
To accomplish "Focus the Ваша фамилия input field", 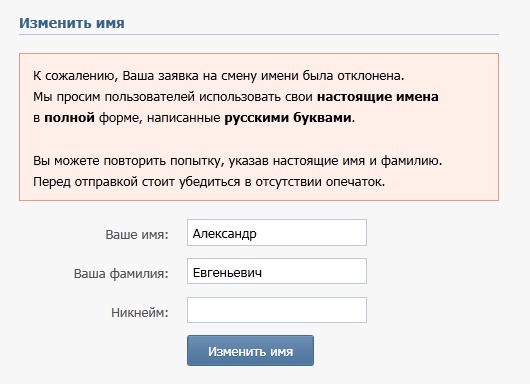I will [277, 271].
